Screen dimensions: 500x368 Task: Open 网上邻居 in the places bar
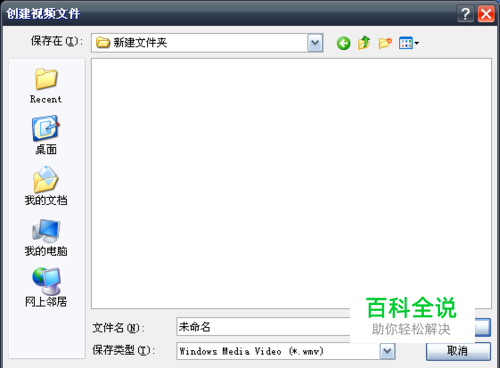click(46, 287)
